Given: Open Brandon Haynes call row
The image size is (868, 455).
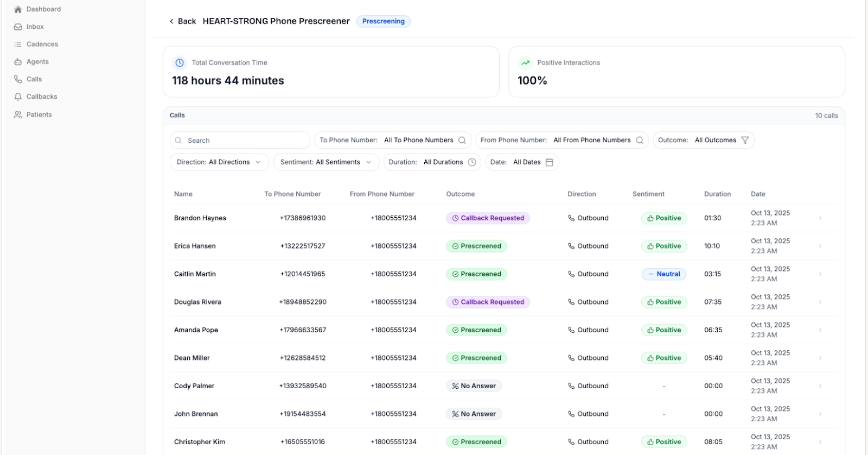Looking at the screenshot, I should click(504, 218).
